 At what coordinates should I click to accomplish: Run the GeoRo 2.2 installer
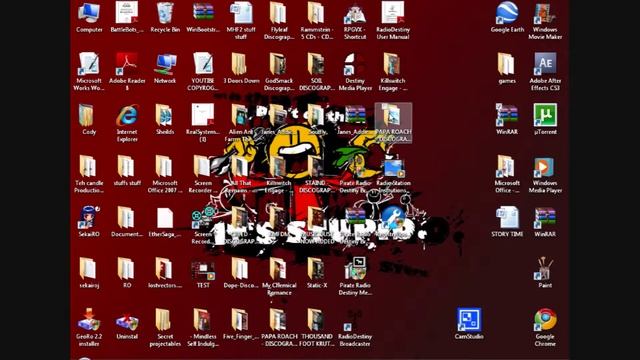tap(89, 320)
